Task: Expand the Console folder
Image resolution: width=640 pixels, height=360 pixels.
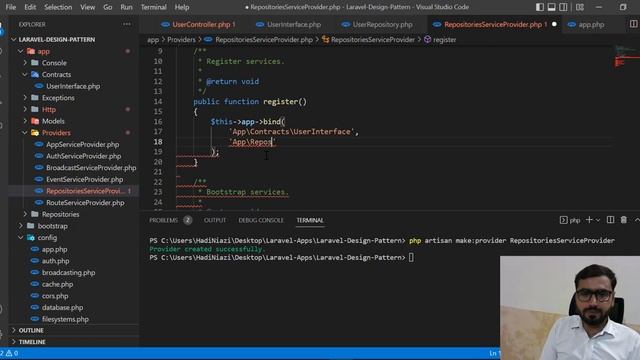Action: (48, 63)
